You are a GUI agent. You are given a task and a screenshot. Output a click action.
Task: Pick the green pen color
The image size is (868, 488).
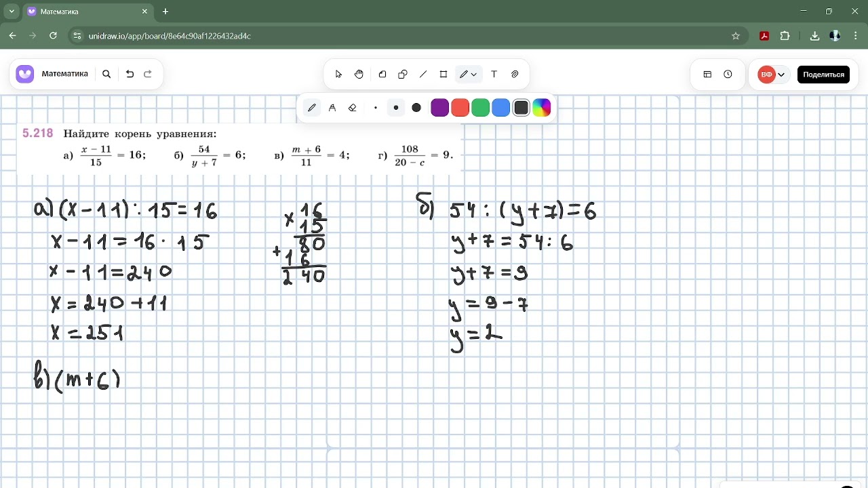[x=481, y=108]
